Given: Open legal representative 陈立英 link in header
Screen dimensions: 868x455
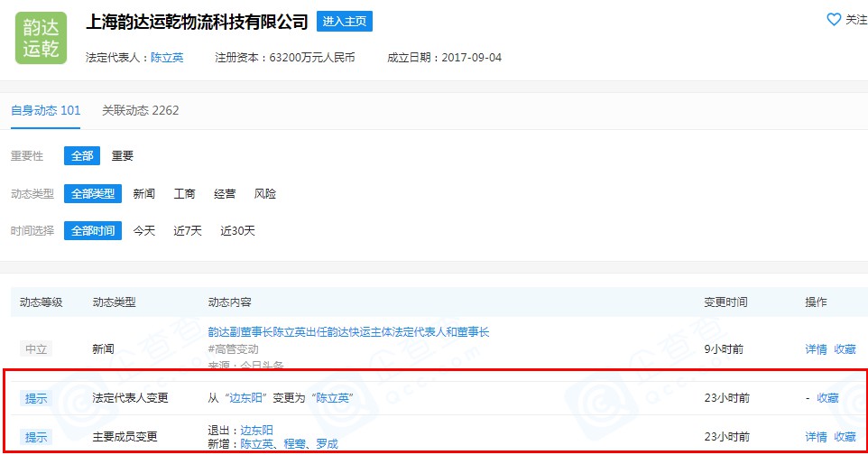Looking at the screenshot, I should pos(167,58).
